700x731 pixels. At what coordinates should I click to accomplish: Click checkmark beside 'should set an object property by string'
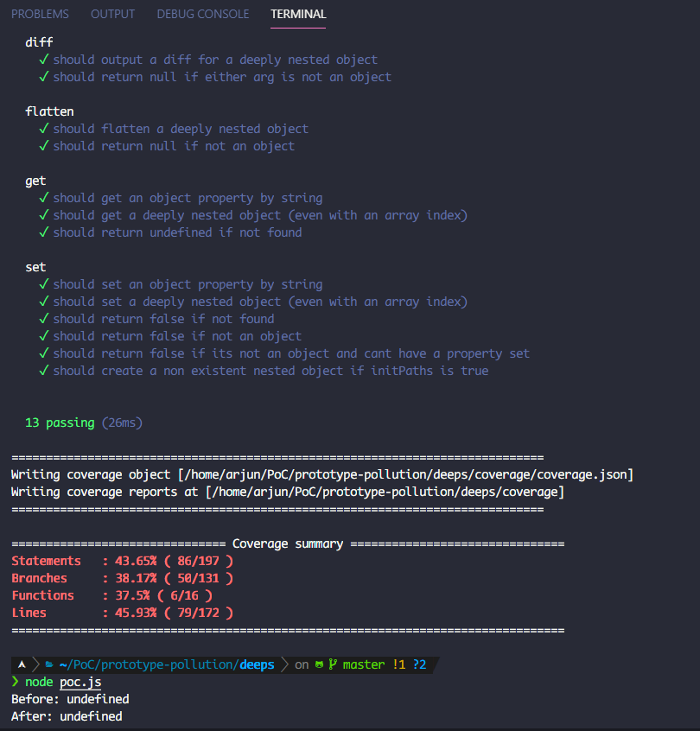(x=44, y=284)
